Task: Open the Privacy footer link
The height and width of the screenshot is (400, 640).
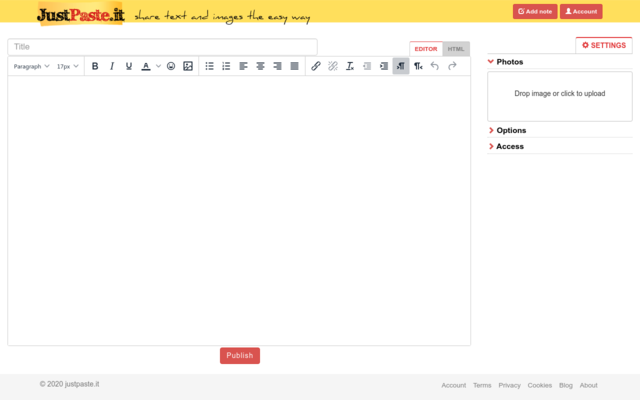Action: click(509, 385)
